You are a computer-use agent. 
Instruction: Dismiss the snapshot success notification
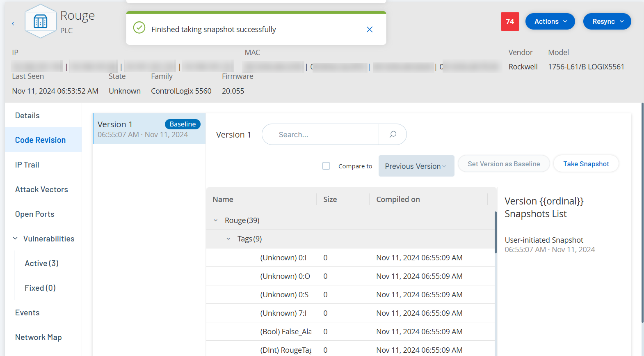[x=369, y=30]
